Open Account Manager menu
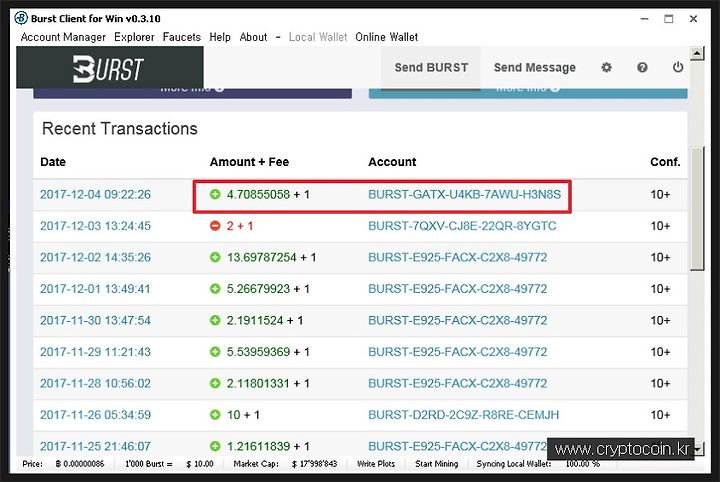Screen dimensions: 720x482 coord(63,37)
